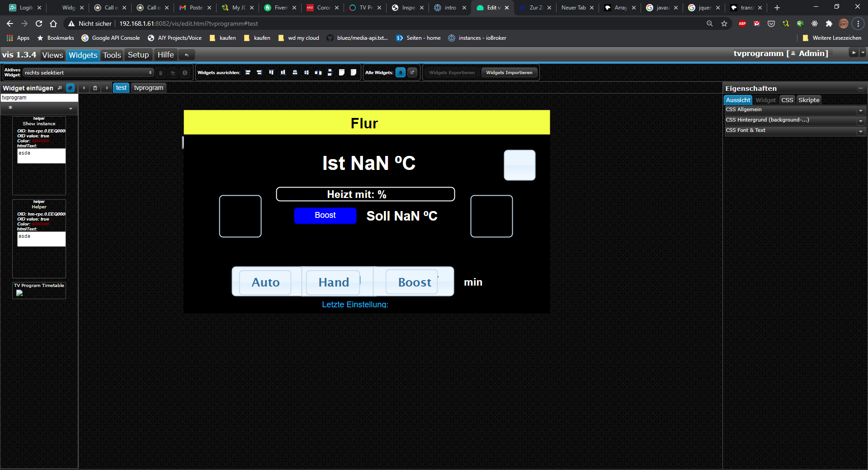
Task: Click the wrench icon beside Widget einfügen
Action: pyautogui.click(x=60, y=88)
